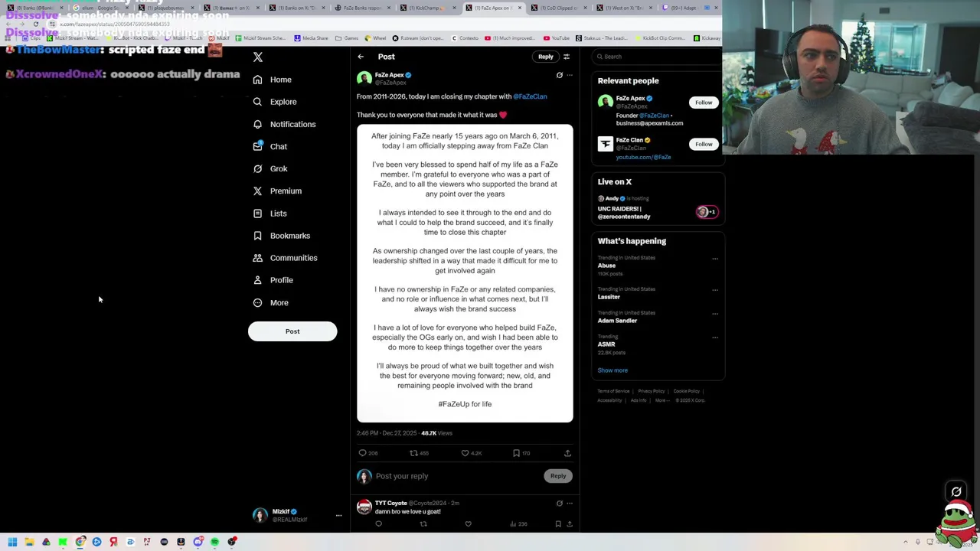
Task: Open the three-dot menu on TYT Coyote's reply
Action: 570,504
